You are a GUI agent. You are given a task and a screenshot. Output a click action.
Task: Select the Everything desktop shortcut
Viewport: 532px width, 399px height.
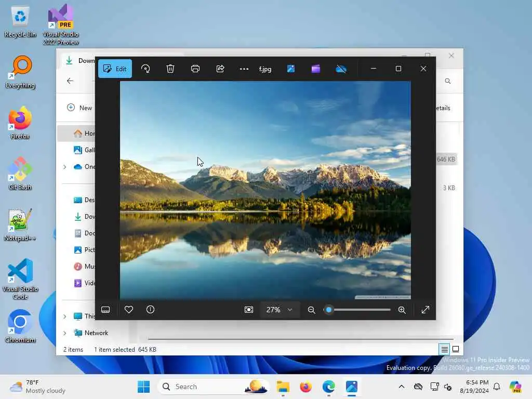[x=20, y=72]
